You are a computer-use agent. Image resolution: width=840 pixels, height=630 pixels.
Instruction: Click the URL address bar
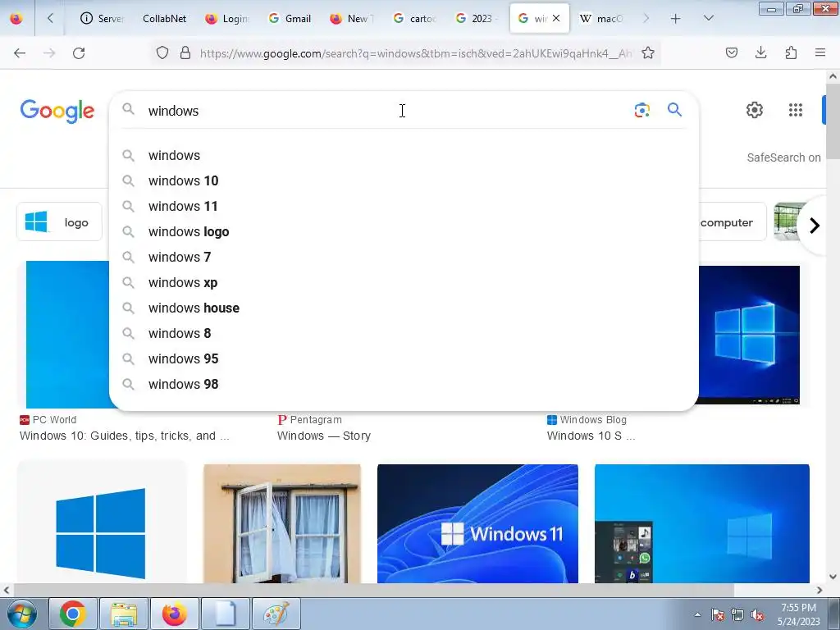pyautogui.click(x=416, y=53)
